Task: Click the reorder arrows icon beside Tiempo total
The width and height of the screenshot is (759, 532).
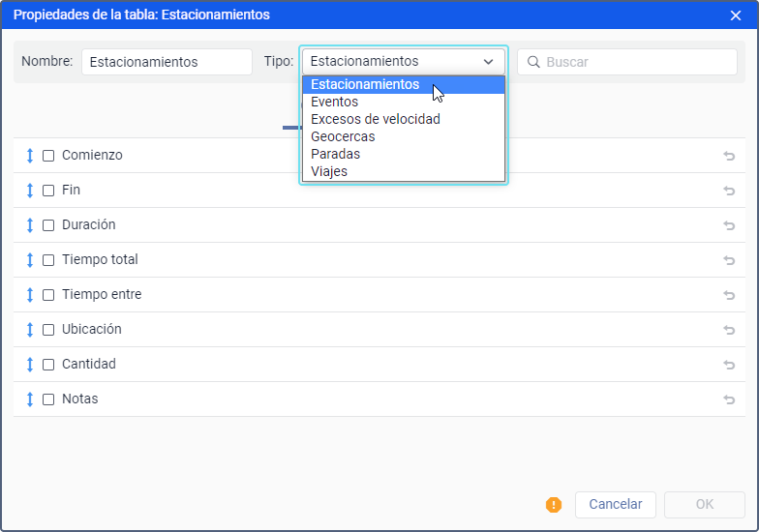Action: pyautogui.click(x=30, y=260)
